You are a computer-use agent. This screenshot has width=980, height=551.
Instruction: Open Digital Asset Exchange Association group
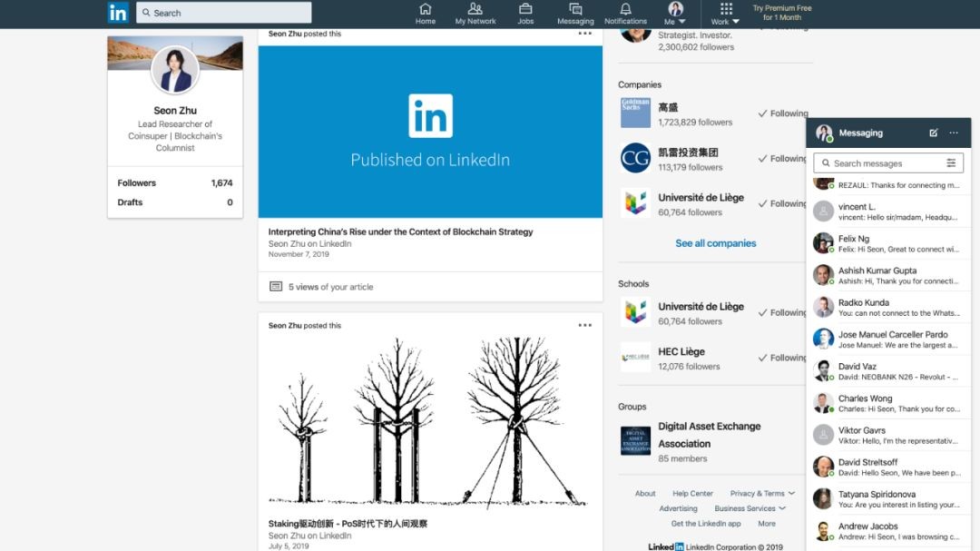click(709, 435)
